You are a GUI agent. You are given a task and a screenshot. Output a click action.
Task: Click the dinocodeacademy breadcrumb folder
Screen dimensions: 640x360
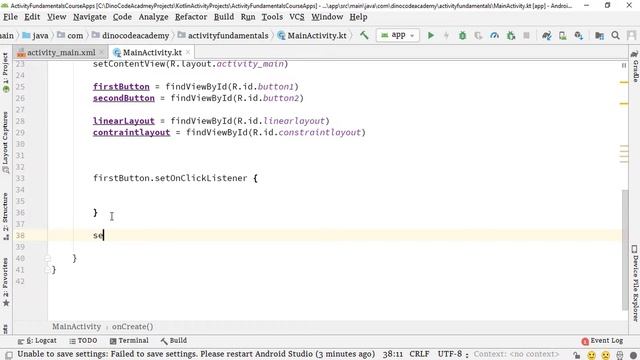(131, 36)
